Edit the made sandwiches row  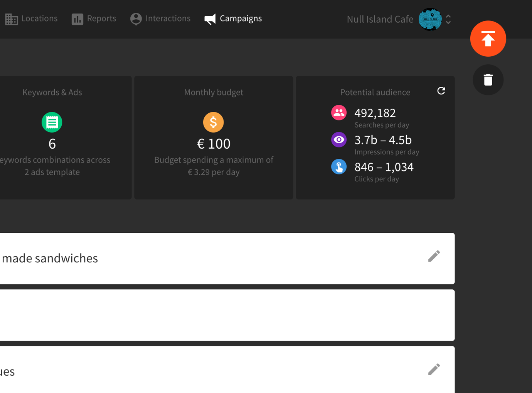[434, 256]
